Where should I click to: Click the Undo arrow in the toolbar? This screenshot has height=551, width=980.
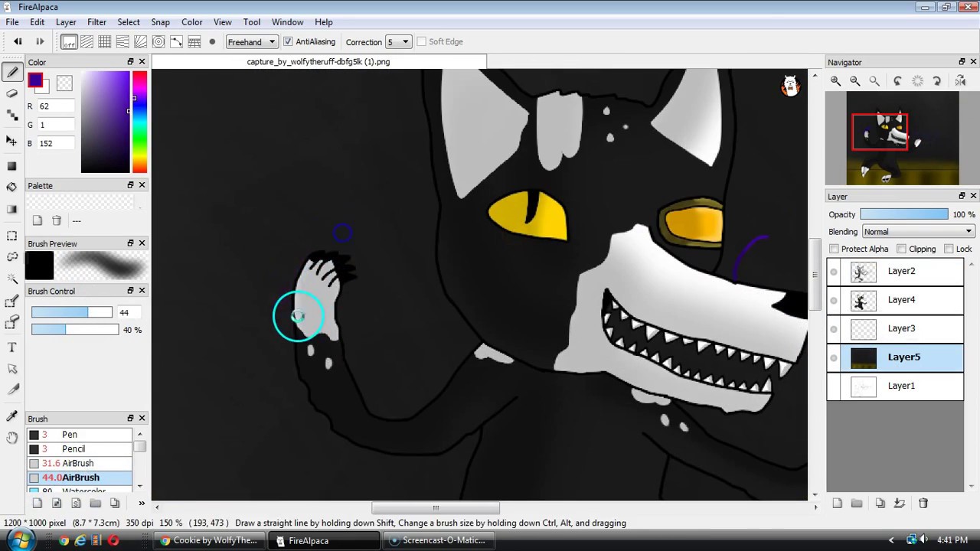(18, 41)
